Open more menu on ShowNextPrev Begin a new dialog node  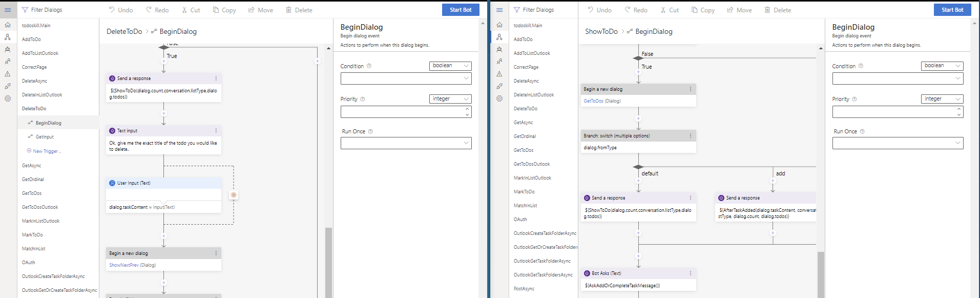[216, 253]
